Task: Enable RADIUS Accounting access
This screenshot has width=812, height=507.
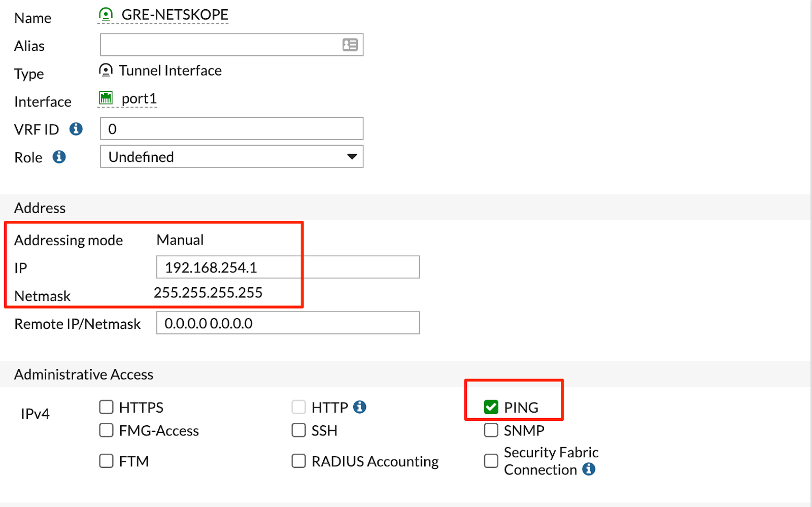Action: 298,461
